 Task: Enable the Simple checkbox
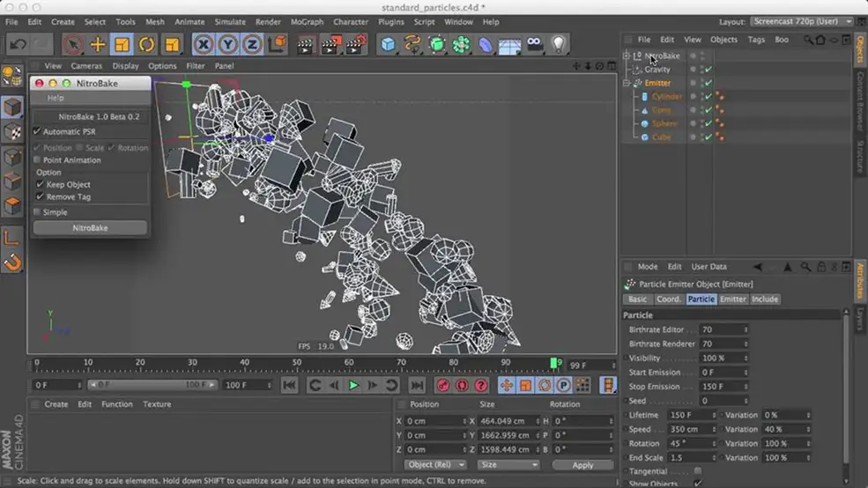coord(37,212)
